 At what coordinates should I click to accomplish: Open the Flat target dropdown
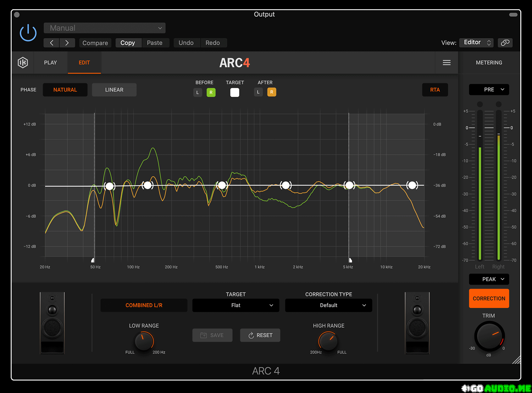pyautogui.click(x=236, y=305)
